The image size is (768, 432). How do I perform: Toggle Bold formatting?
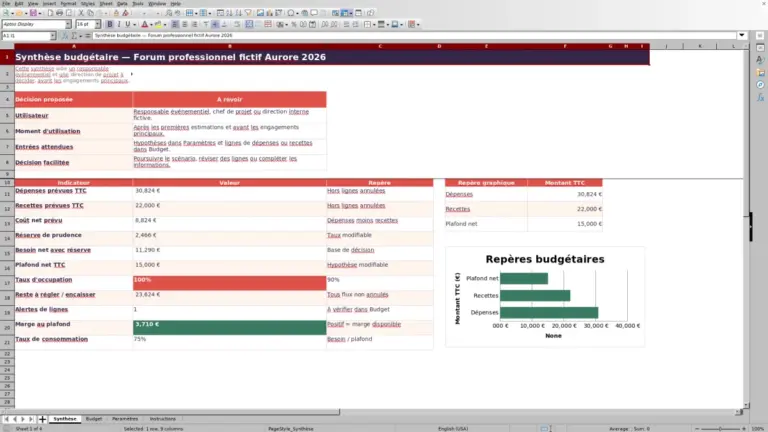coord(110,24)
